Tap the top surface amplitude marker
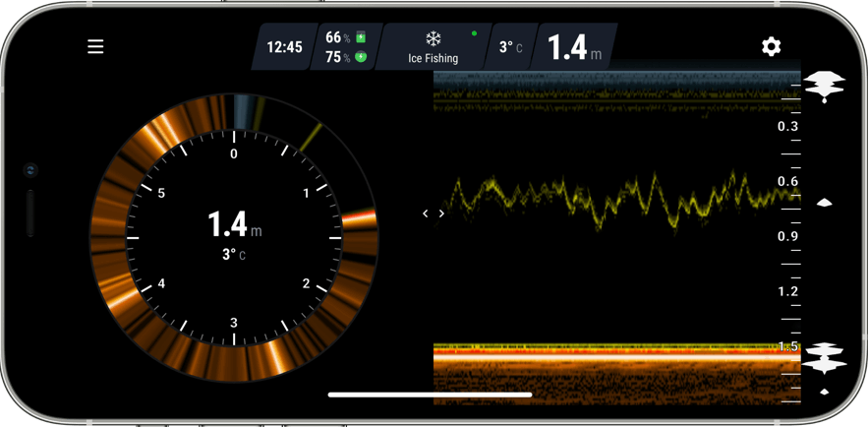The image size is (868, 427). tap(825, 87)
